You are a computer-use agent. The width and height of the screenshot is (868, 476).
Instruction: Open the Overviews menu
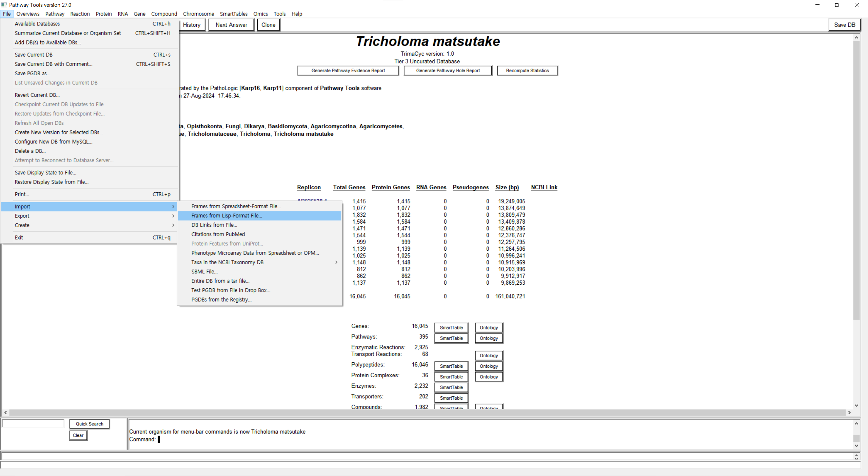28,14
